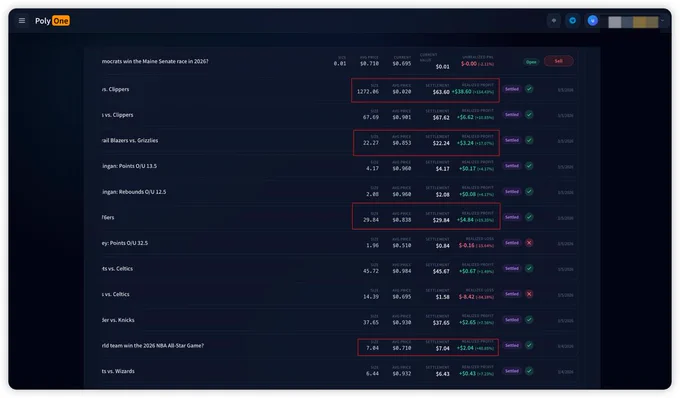Click the +$38.60 realized profit value

(x=461, y=91)
